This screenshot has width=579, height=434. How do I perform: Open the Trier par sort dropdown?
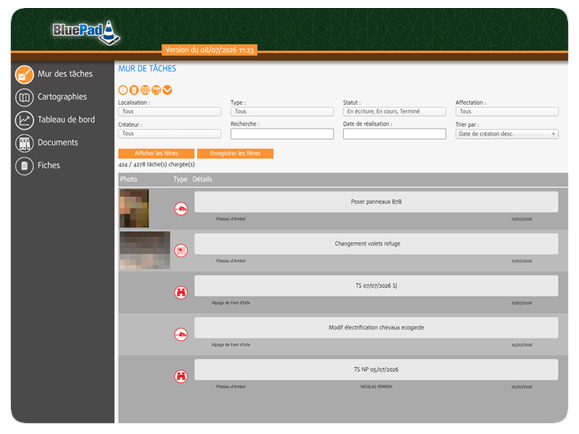point(507,134)
